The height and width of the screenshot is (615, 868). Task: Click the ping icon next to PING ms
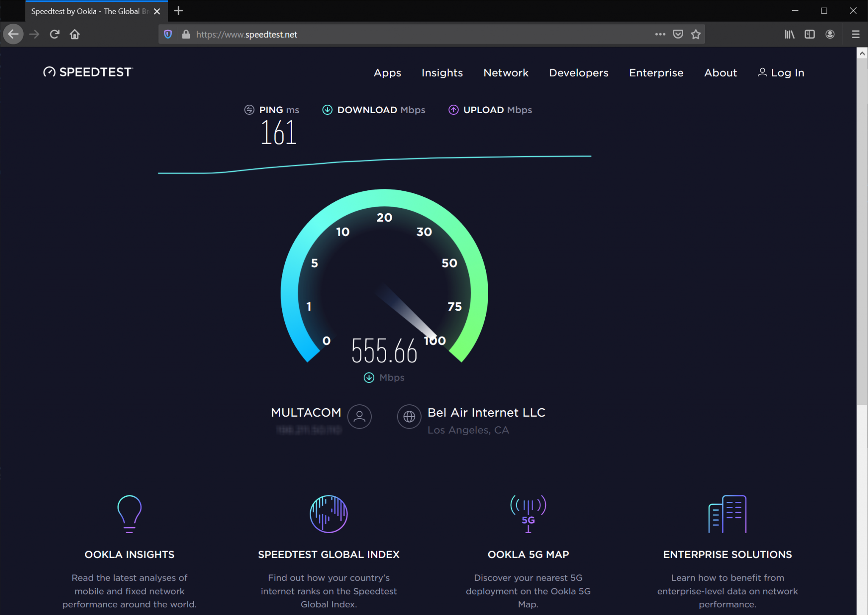(249, 110)
